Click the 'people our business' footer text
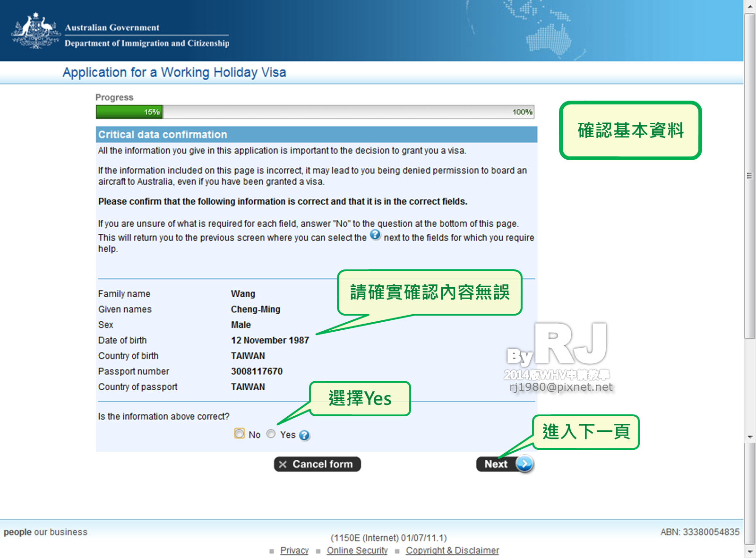 pos(45,532)
